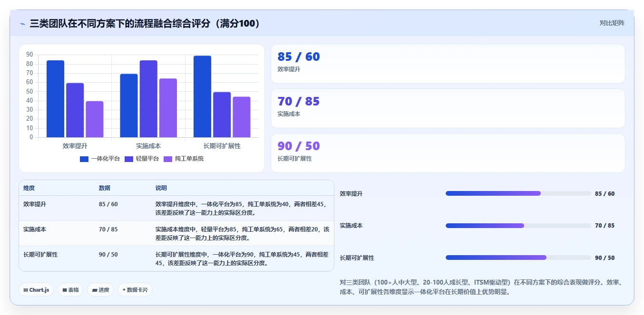This screenshot has height=315, width=644.
Task: Select the 实施成本 table row label
Action: [35, 229]
